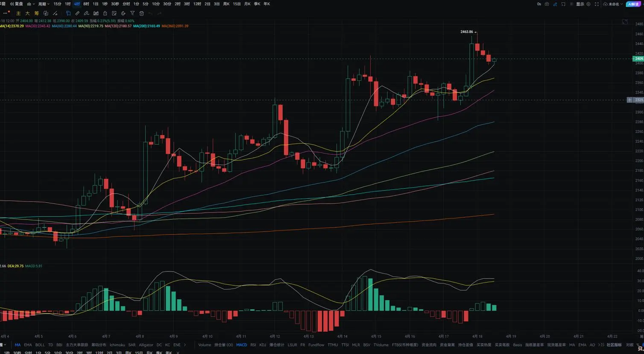Toggle the 大 large-order indicator
Screen dimensions: 644x354
pos(27,13)
